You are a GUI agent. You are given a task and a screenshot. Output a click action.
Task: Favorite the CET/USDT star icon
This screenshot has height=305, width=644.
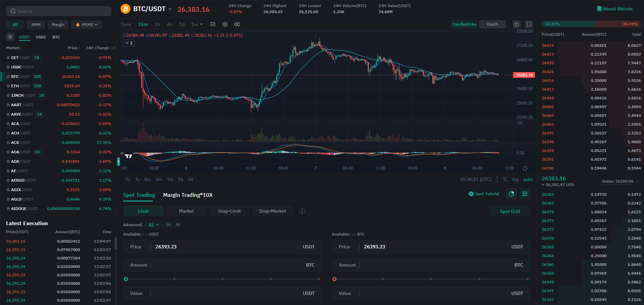tap(8, 58)
